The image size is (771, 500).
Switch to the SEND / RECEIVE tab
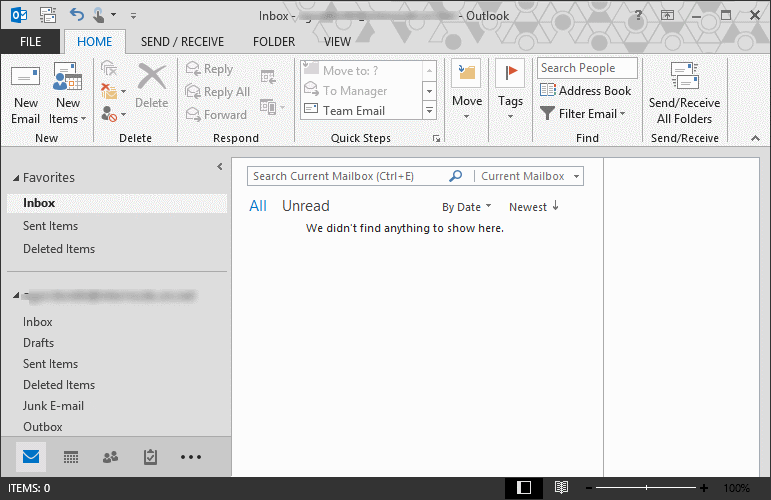182,42
